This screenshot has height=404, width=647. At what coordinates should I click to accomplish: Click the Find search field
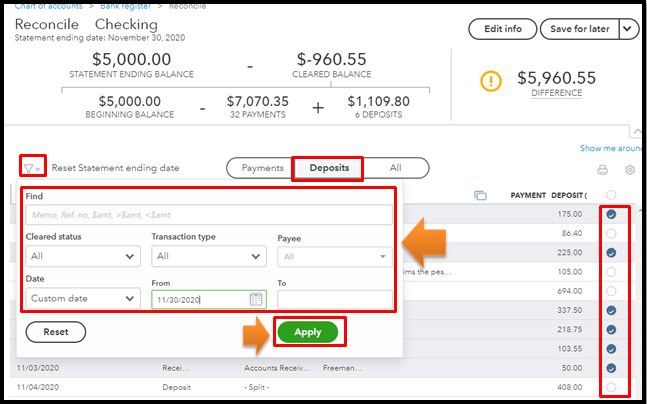coord(208,215)
